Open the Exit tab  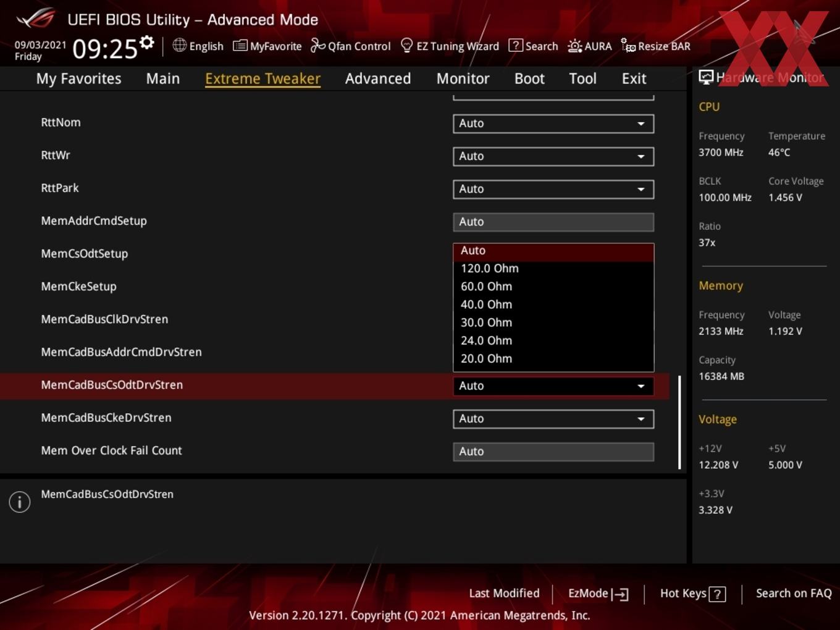click(x=634, y=78)
